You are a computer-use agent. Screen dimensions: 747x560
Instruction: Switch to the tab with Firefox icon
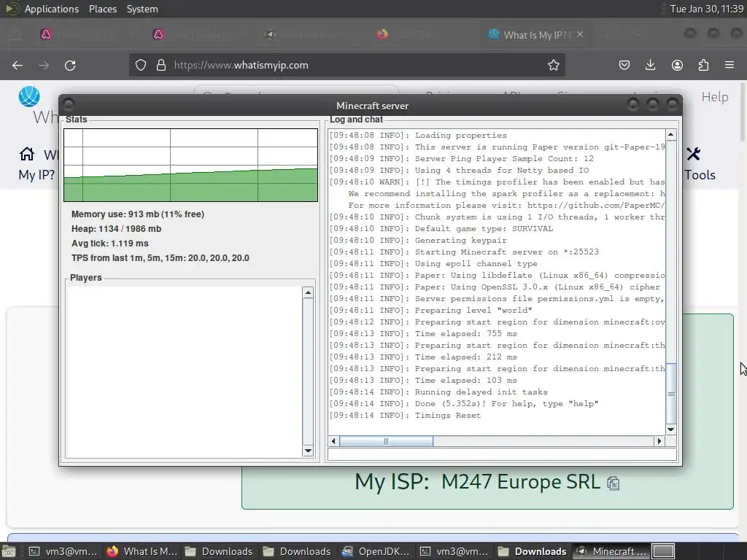(382, 34)
